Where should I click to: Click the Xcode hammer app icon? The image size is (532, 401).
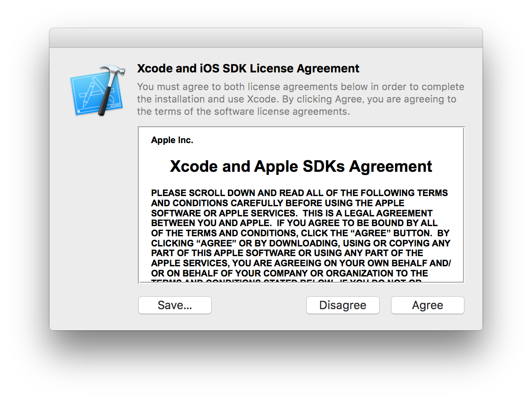coord(97,91)
